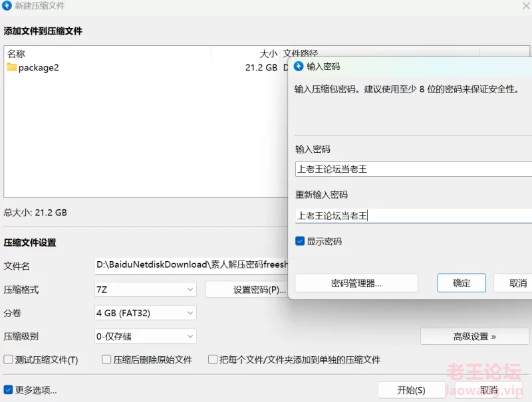Check the option to add each file to separate archives
The image size is (532, 402).
213,359
